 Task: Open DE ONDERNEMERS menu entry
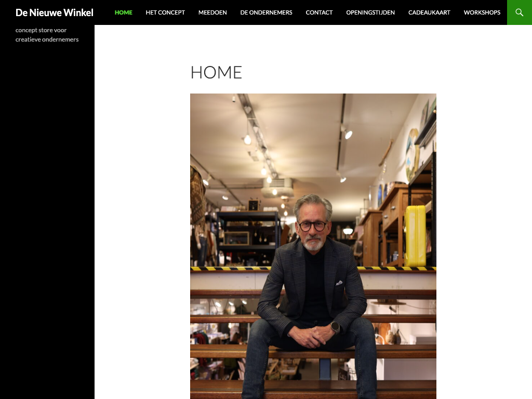266,12
